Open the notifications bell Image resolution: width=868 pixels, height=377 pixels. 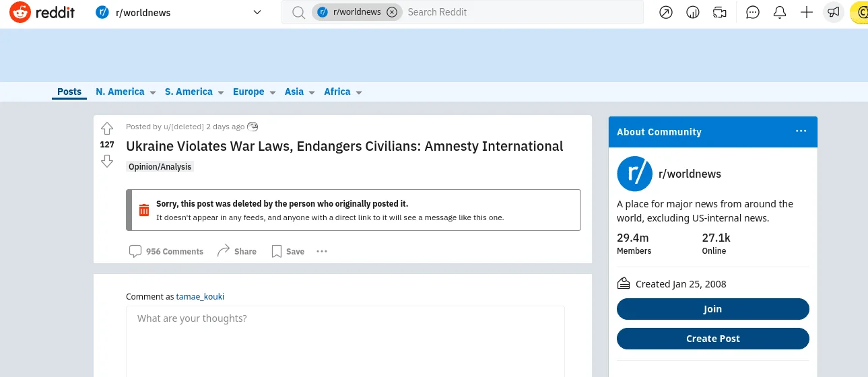coord(780,12)
